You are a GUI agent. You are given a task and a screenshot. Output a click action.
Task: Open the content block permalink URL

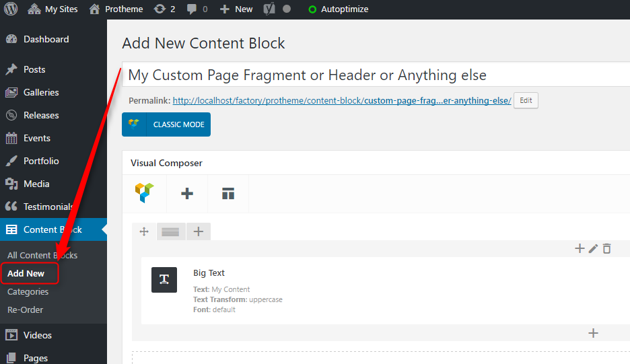342,100
